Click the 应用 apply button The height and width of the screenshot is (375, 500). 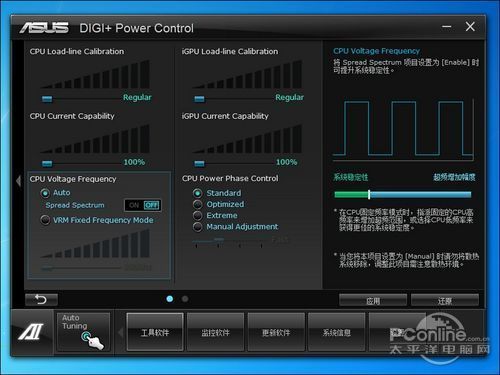point(373,300)
